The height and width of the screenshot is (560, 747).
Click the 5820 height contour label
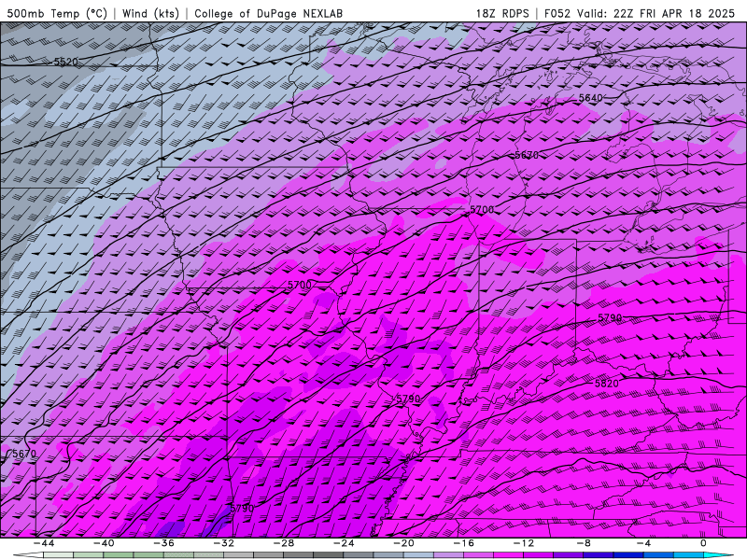coord(606,384)
